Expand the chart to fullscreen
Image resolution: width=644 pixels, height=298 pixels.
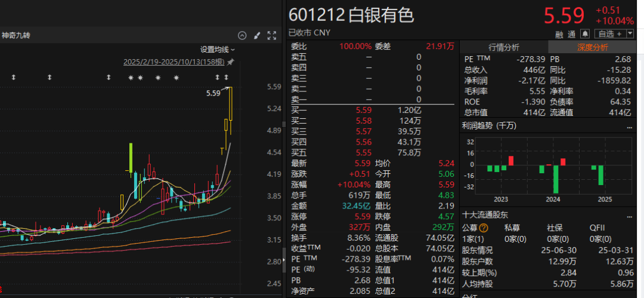pos(271,35)
